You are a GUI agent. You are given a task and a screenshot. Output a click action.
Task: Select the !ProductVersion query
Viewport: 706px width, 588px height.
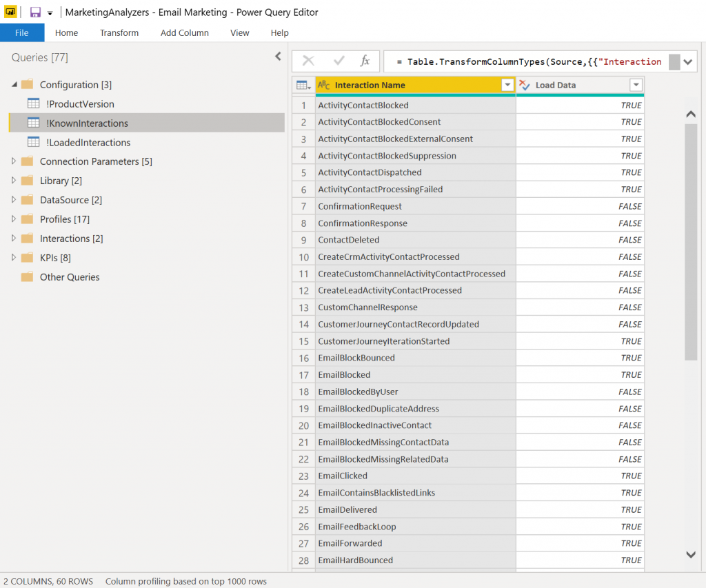(80, 104)
